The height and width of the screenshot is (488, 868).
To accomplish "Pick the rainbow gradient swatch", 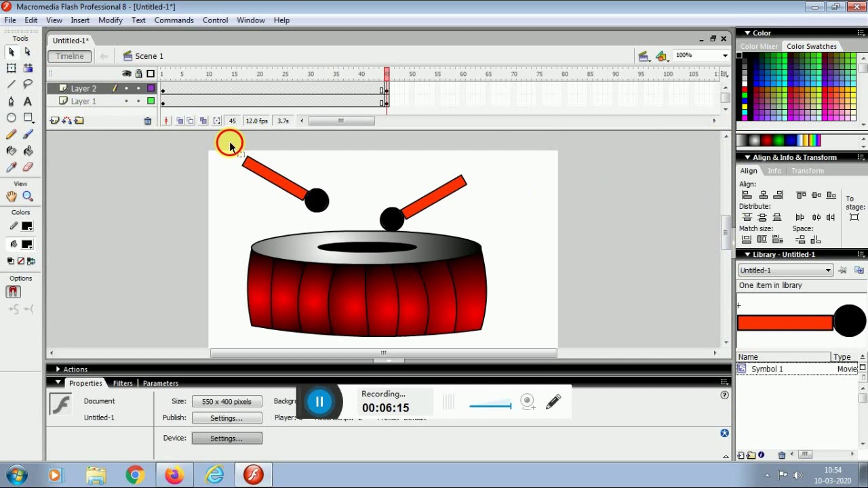I will [x=816, y=141].
